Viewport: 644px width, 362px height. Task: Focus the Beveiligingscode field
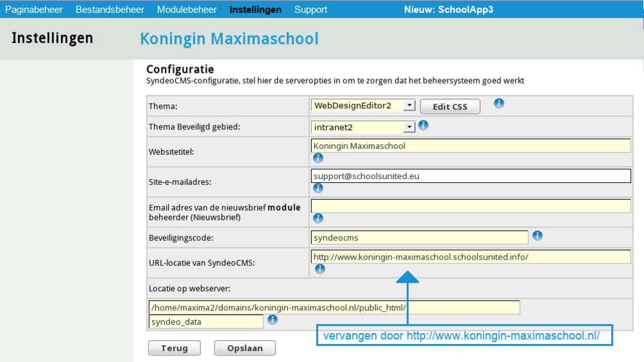pyautogui.click(x=420, y=238)
